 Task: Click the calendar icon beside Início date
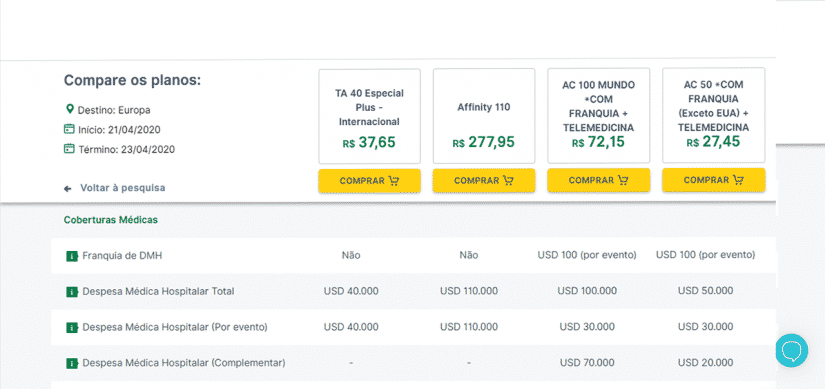(x=69, y=129)
